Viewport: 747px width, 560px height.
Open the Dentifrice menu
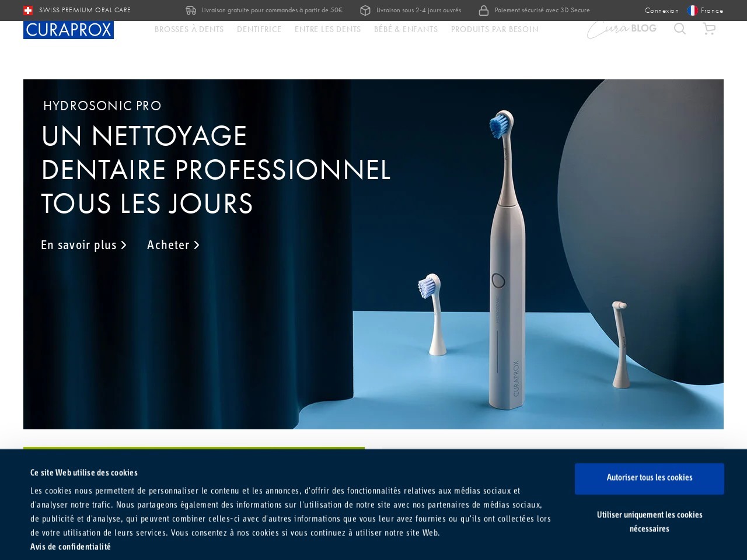click(x=259, y=29)
